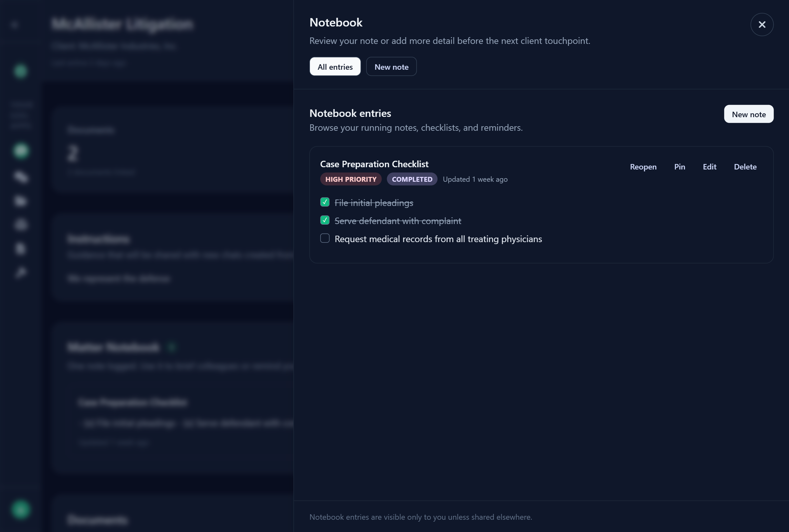Image resolution: width=789 pixels, height=532 pixels.
Task: Uncheck the File initial pleadings checkbox
Action: coord(325,202)
